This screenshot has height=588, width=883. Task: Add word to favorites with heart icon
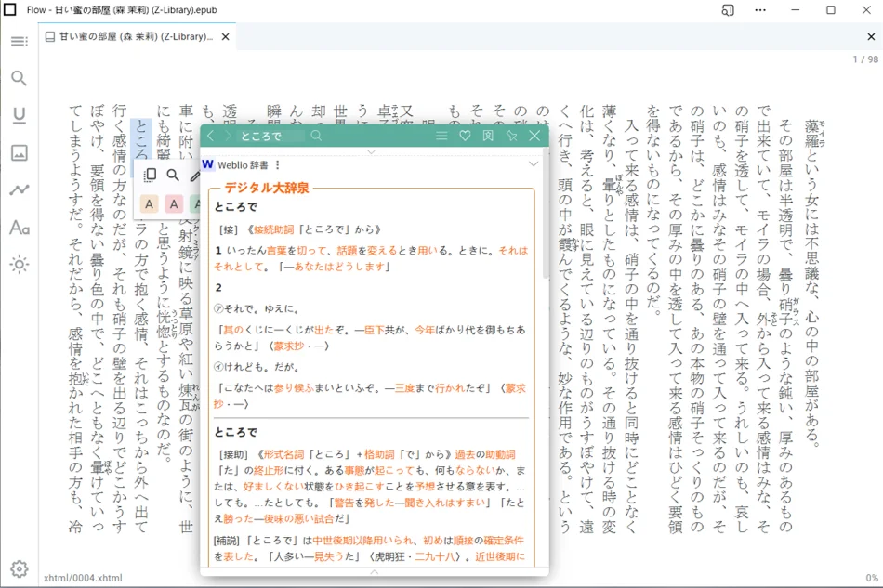(465, 136)
